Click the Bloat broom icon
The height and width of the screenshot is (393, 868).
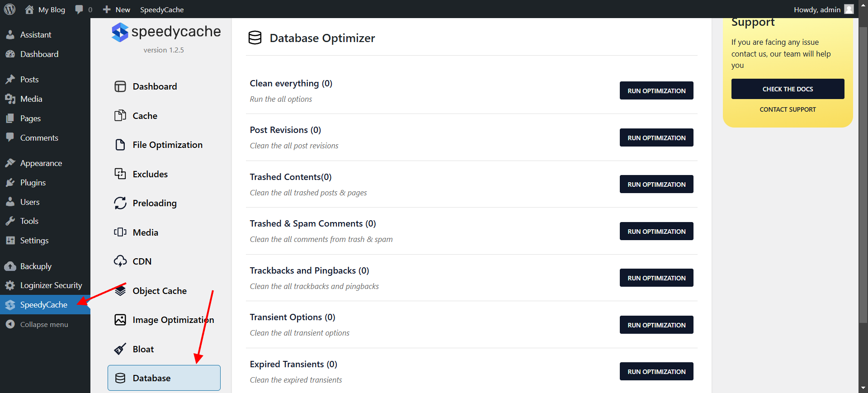point(120,349)
